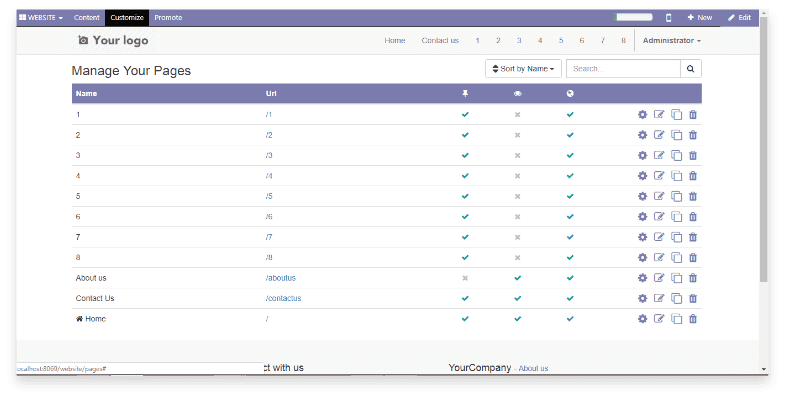The image size is (785, 399).
Task: Click the New button
Action: (x=700, y=18)
